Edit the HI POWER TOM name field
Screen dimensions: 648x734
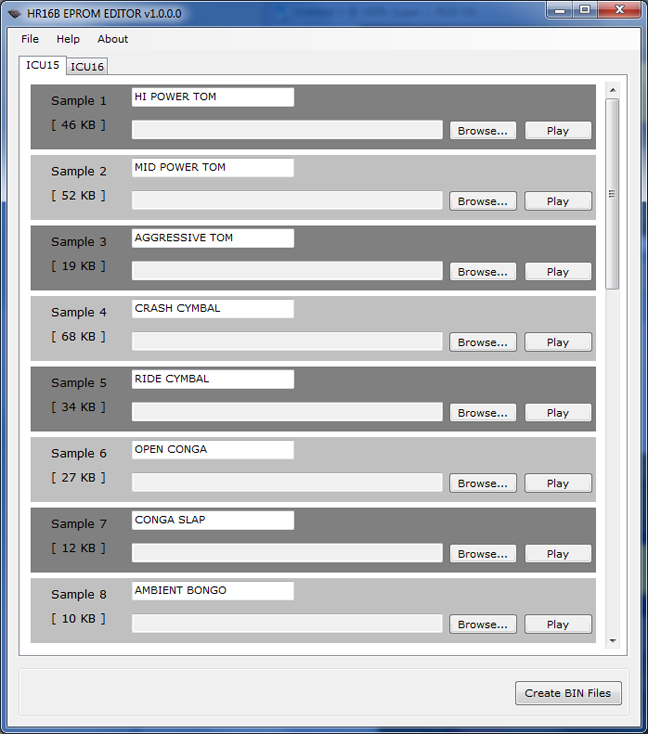pyautogui.click(x=213, y=97)
